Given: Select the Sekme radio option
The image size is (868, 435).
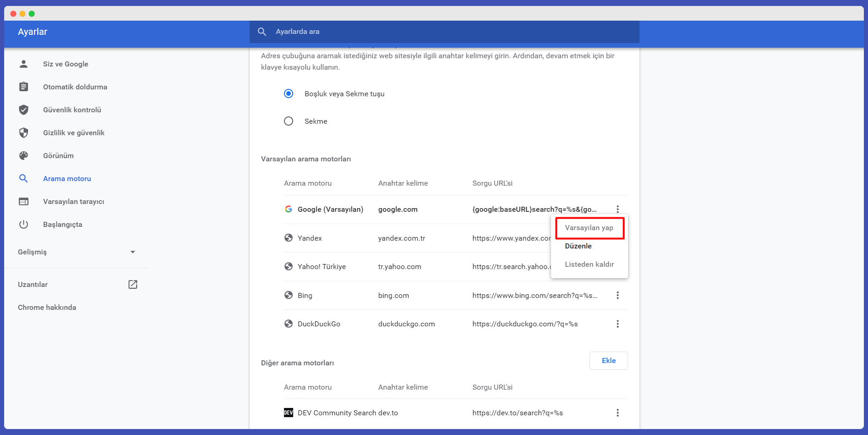Looking at the screenshot, I should point(289,121).
